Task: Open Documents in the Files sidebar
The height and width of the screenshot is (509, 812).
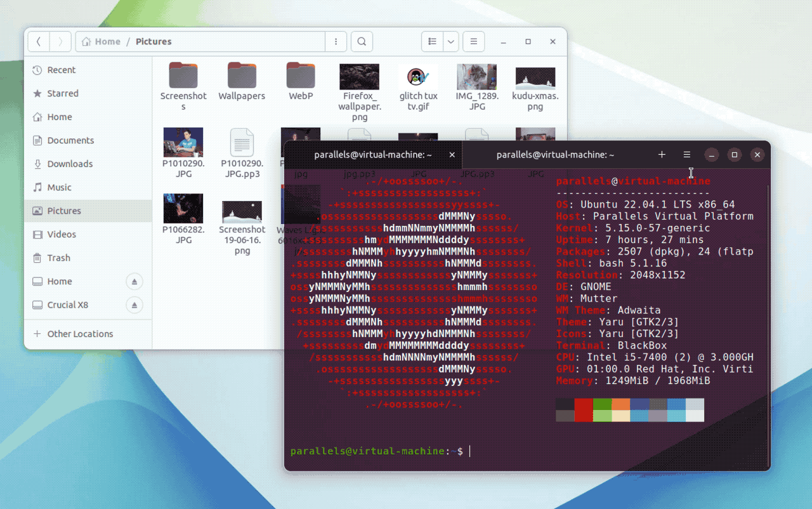Action: pos(88,140)
